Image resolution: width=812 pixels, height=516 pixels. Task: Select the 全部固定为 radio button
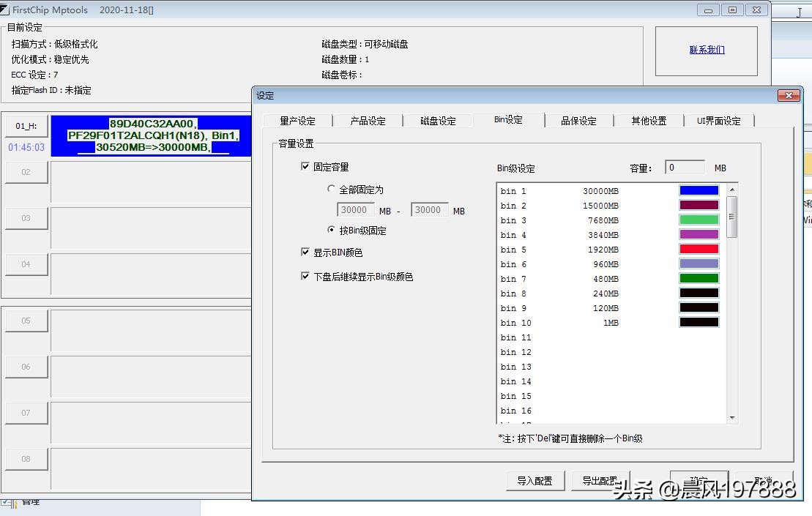331,189
